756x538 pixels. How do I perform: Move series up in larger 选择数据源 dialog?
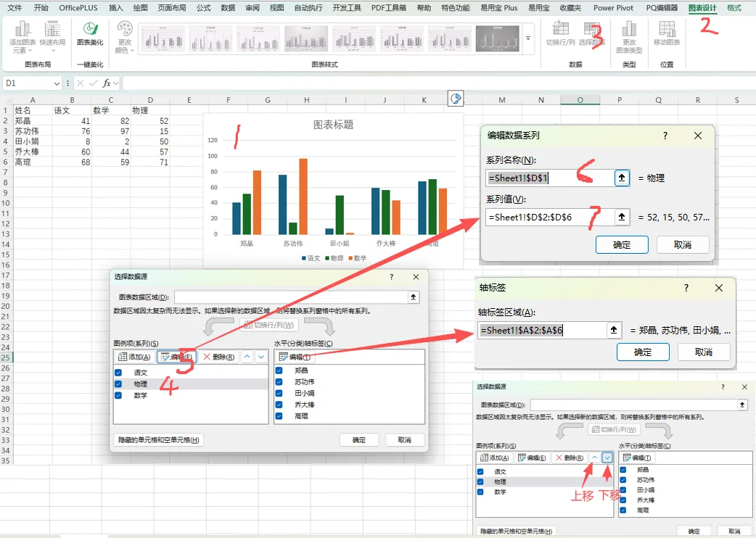point(247,357)
